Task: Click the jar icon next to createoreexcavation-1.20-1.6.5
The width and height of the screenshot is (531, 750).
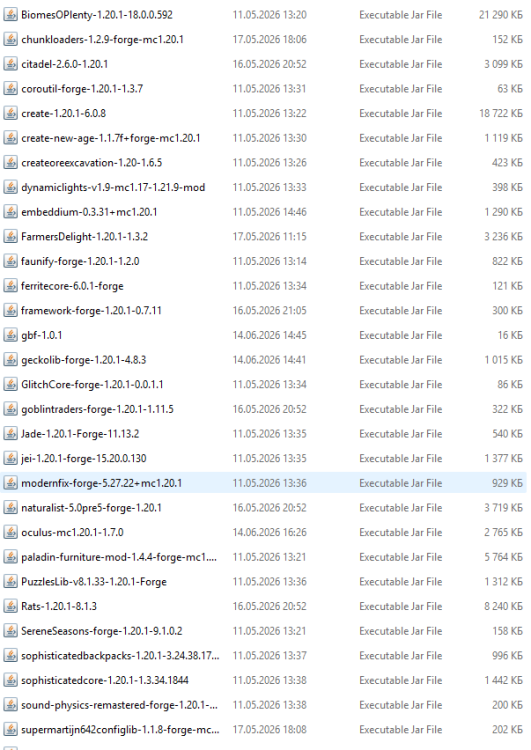Action: click(11, 163)
